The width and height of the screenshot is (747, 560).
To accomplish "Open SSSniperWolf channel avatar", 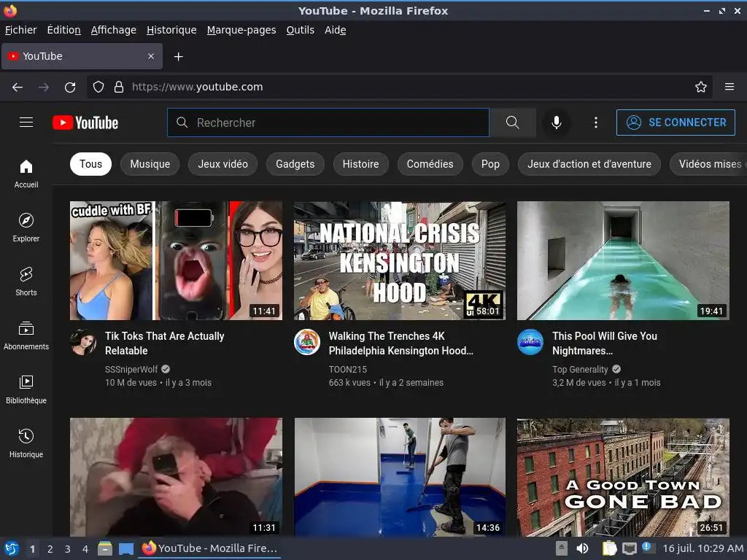I will point(83,343).
